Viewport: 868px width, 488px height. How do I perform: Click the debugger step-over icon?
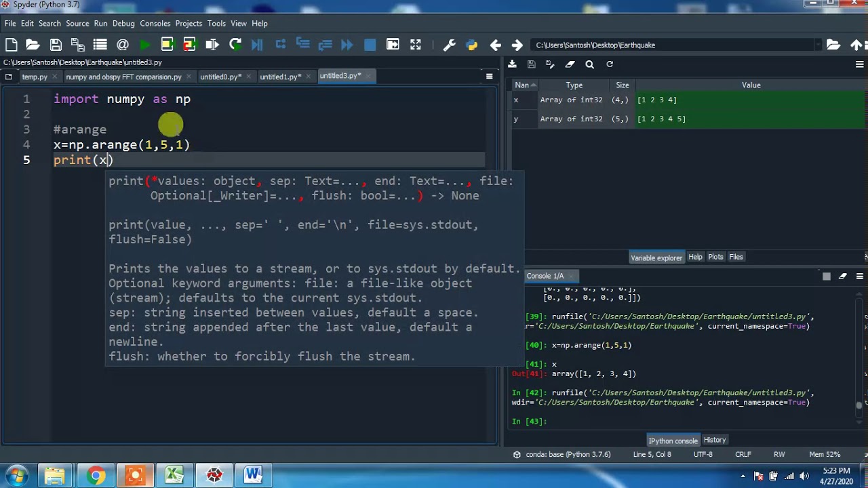(280, 45)
